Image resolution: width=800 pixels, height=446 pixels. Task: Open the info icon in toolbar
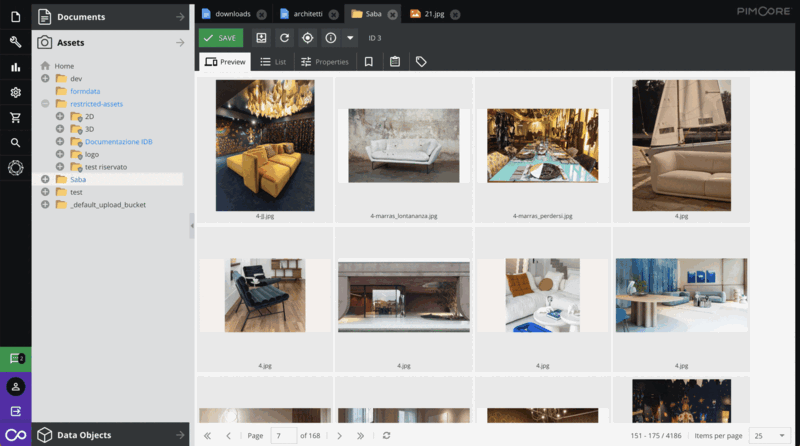[x=331, y=38]
